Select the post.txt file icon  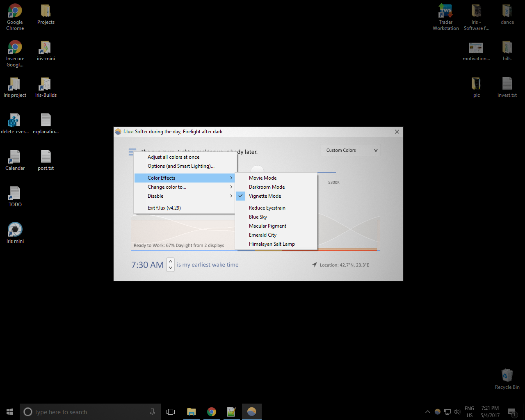[46, 161]
